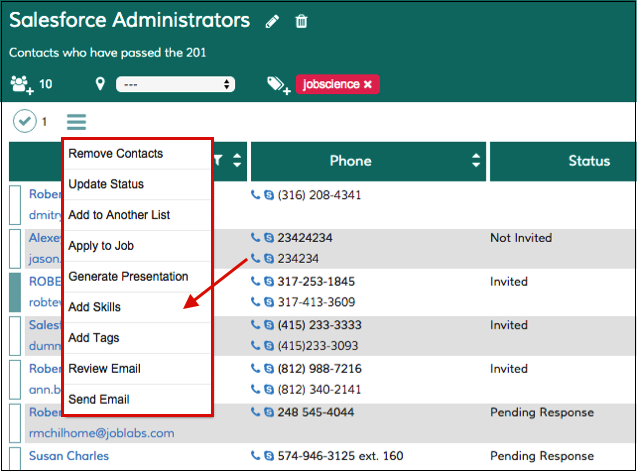Click Skype icon next to (812) 340-2141
Image resolution: width=637 pixels, height=471 pixels.
(269, 389)
